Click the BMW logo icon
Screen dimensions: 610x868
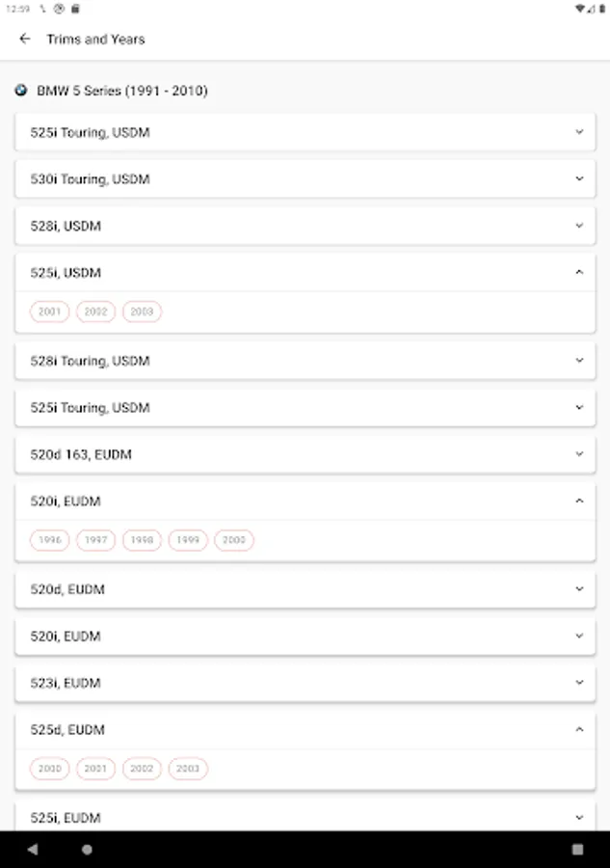pyautogui.click(x=21, y=91)
